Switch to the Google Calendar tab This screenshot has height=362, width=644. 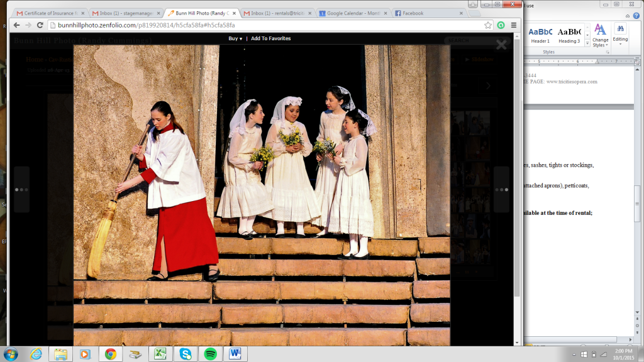tap(352, 13)
